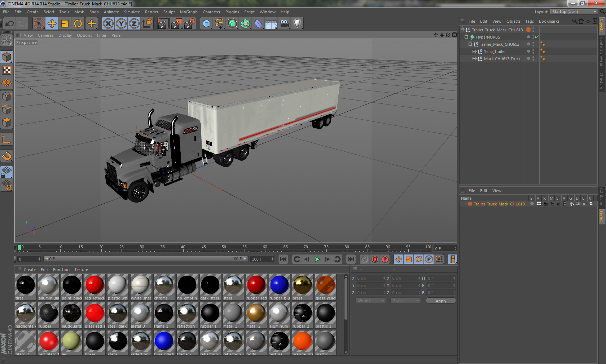Enable Points mode
Screen dimensions: 606x364
point(6,96)
